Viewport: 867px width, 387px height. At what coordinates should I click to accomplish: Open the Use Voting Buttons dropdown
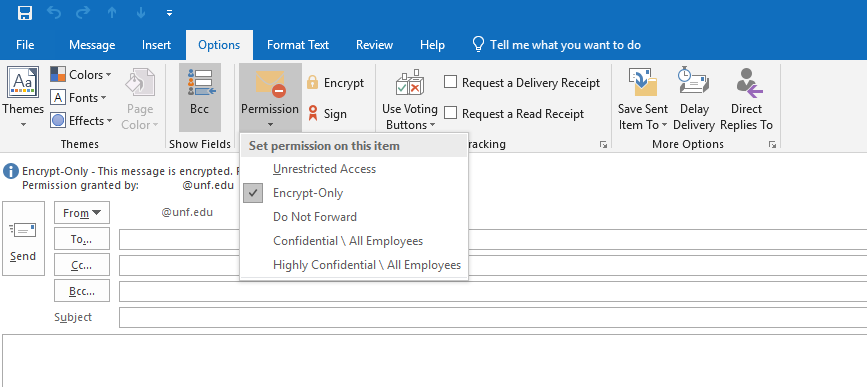click(x=410, y=100)
